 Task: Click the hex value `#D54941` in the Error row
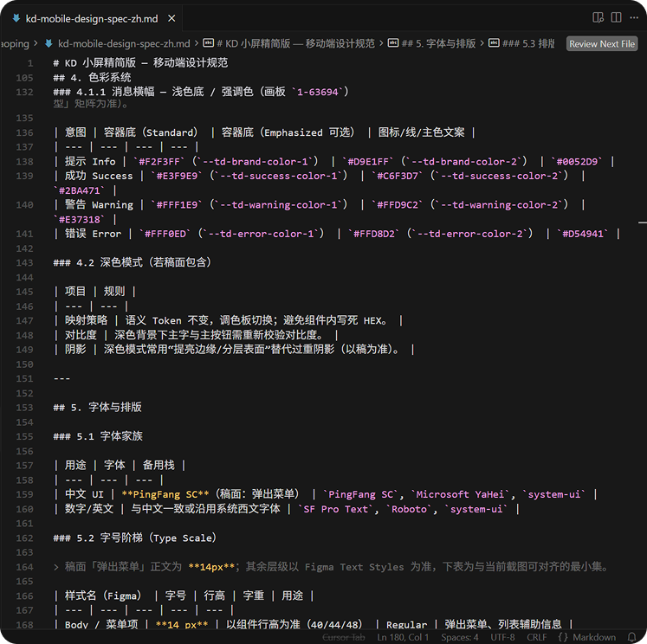[x=583, y=234]
